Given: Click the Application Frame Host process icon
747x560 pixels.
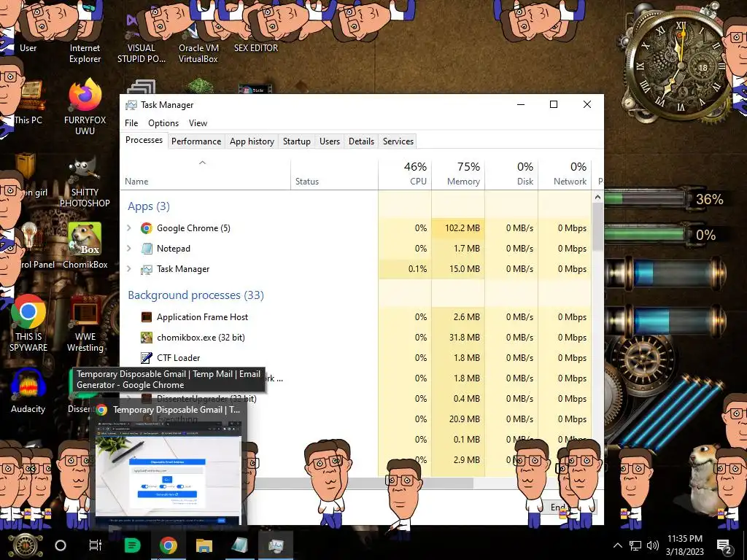Looking at the screenshot, I should click(x=146, y=317).
